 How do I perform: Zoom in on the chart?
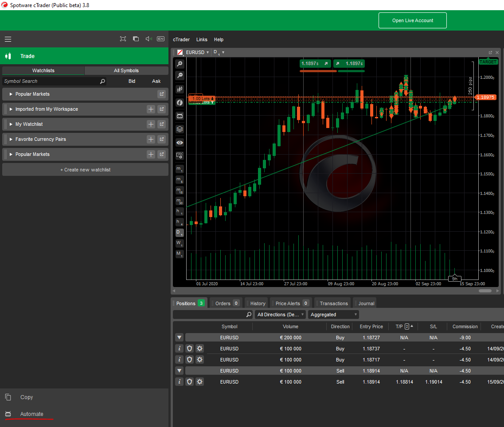coord(180,64)
